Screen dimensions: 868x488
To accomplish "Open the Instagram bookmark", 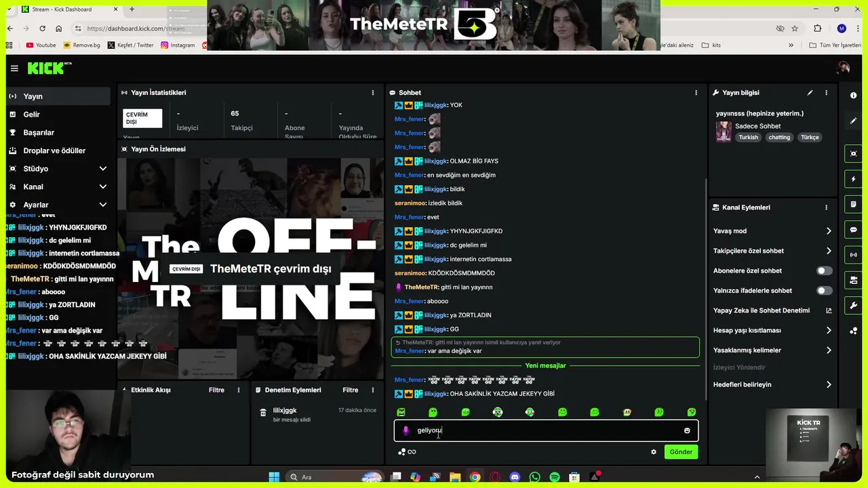I will pos(178,45).
